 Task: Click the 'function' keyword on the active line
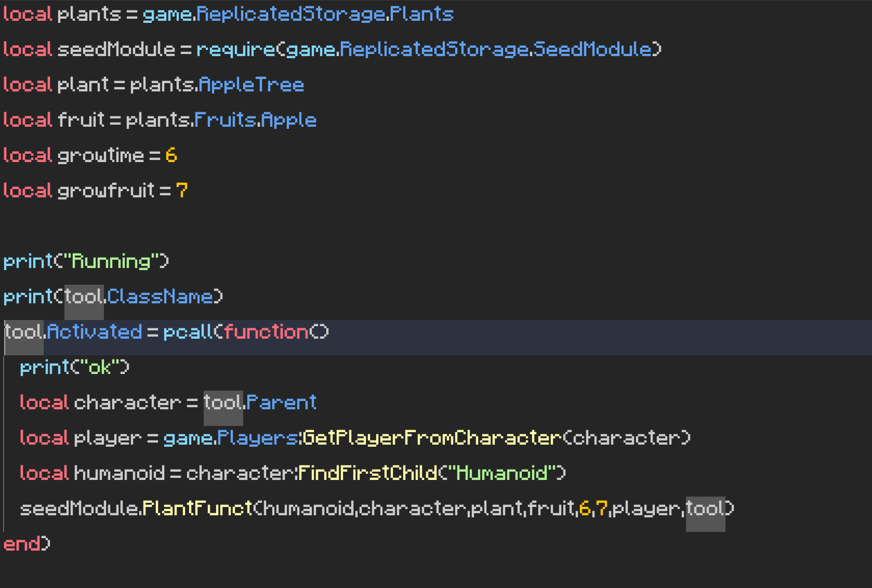click(x=267, y=331)
